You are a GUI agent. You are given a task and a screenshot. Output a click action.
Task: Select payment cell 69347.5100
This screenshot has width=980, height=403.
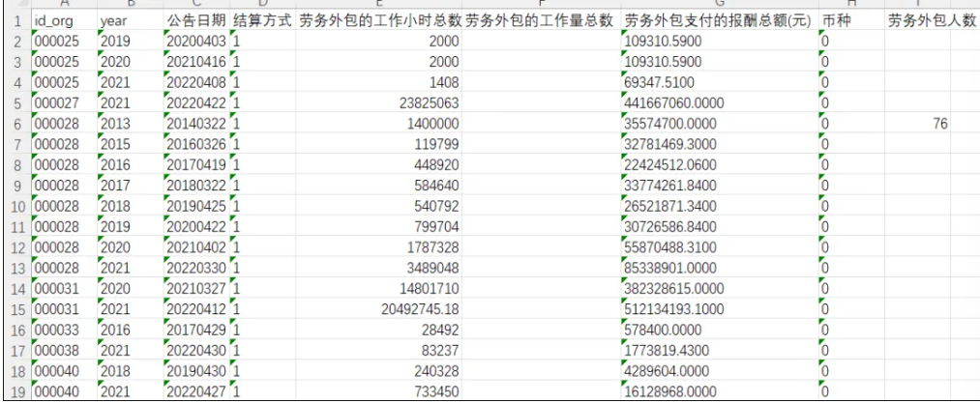tap(720, 82)
